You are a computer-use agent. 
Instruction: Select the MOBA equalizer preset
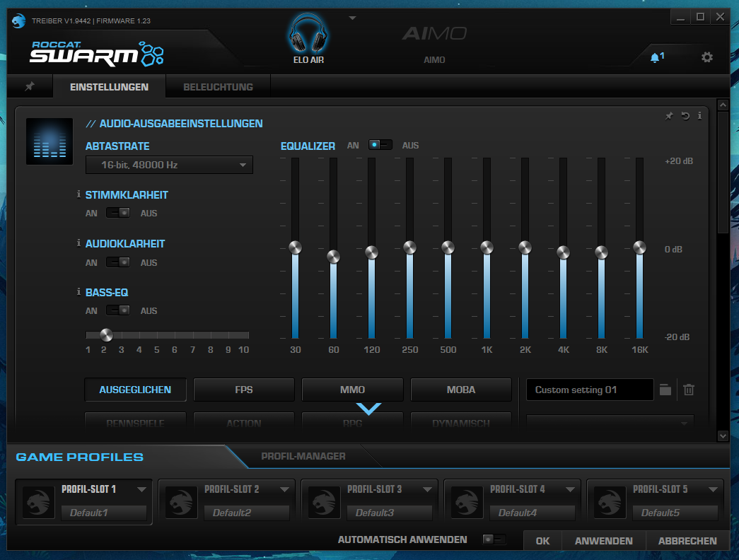461,390
